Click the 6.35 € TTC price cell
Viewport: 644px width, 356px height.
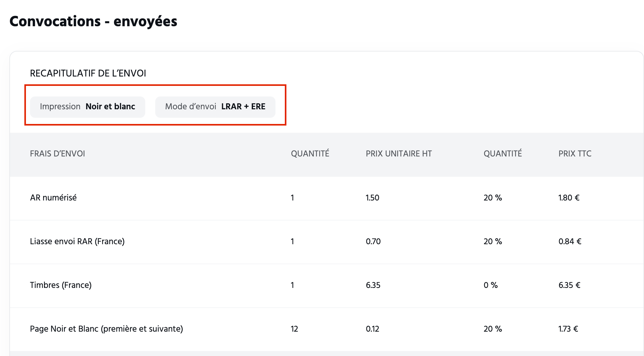[x=569, y=285]
